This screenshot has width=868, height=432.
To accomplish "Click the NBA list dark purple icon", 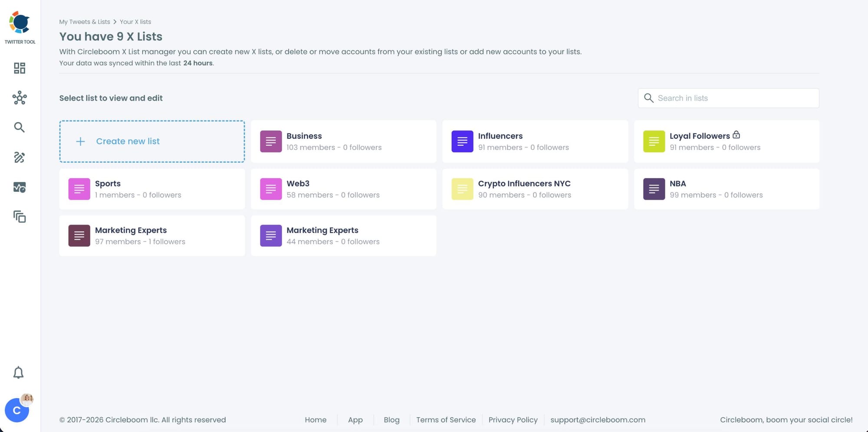I will click(x=654, y=189).
